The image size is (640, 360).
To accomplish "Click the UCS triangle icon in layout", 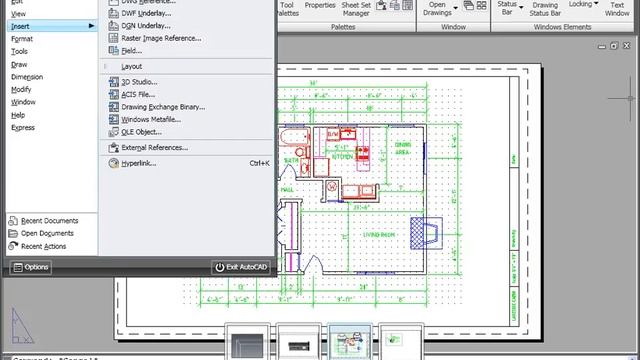I will (x=22, y=326).
